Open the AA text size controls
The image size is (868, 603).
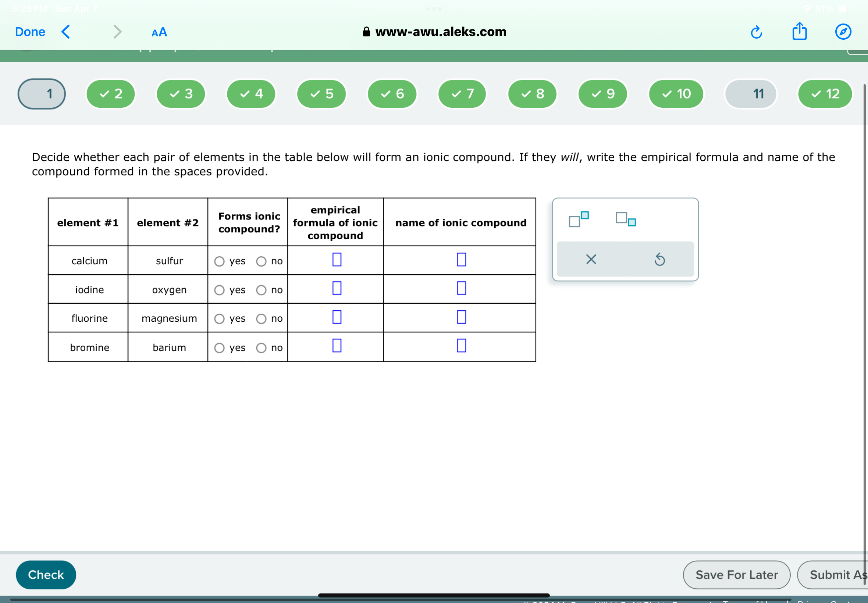click(158, 32)
